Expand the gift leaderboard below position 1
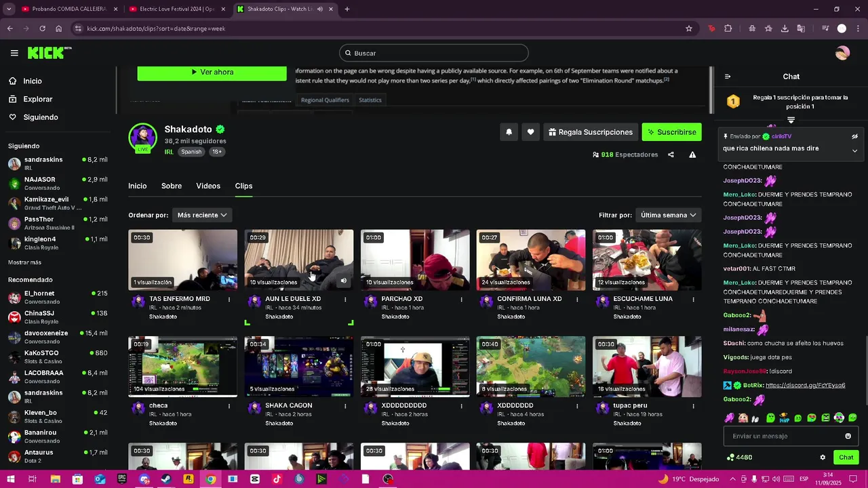This screenshot has width=868, height=488. [791, 120]
